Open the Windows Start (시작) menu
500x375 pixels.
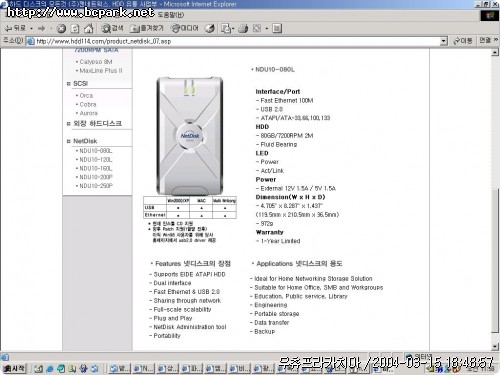click(14, 368)
